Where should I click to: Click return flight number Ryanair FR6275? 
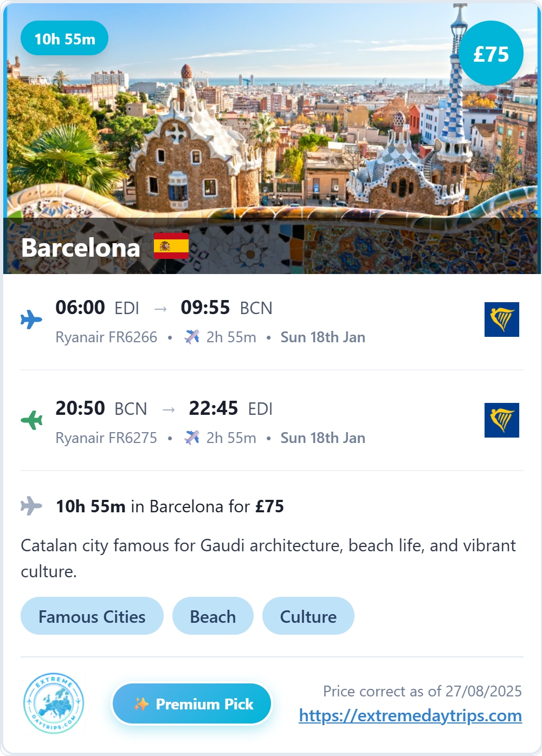coord(106,438)
